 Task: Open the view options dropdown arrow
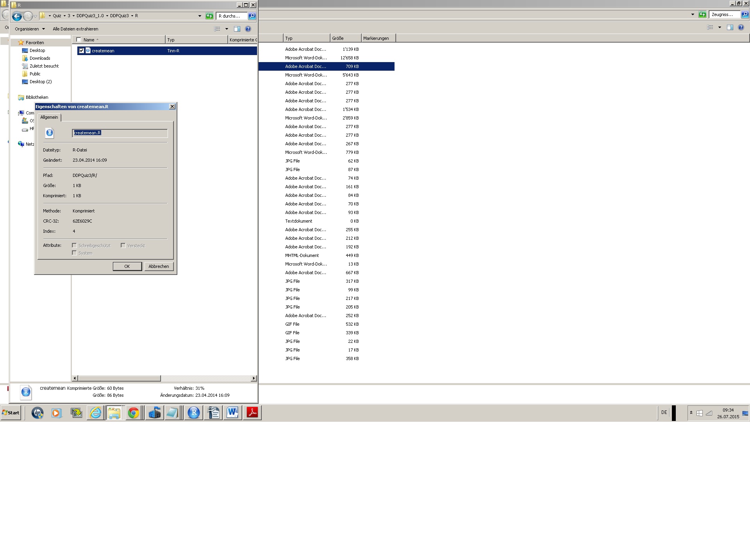(x=227, y=29)
